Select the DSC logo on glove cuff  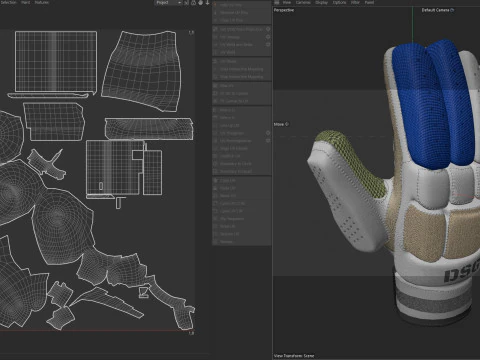pos(463,271)
